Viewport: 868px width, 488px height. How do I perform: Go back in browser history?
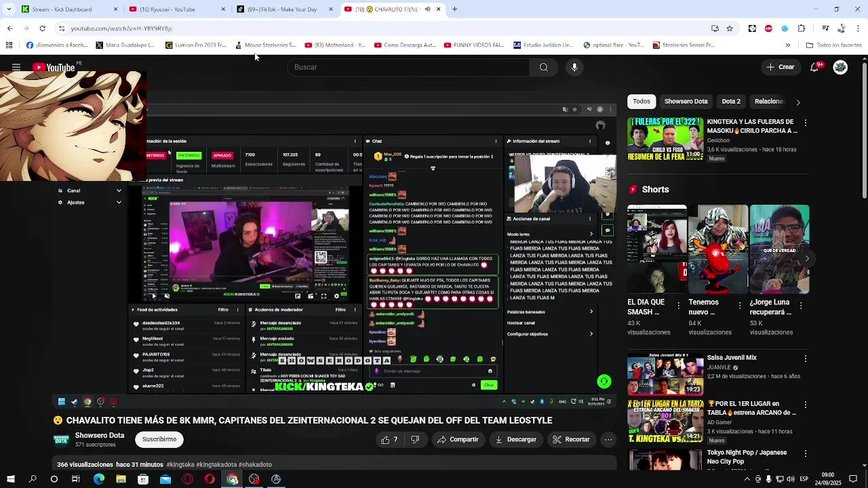[9, 28]
